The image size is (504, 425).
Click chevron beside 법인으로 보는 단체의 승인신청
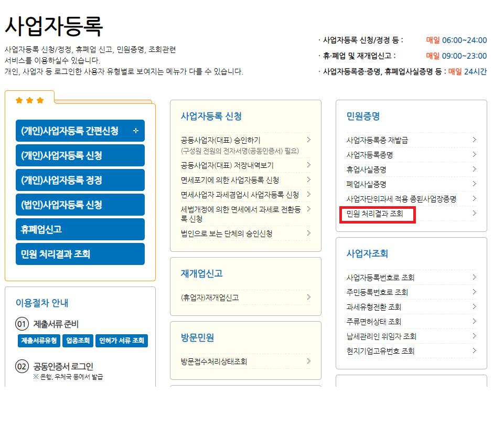(308, 233)
